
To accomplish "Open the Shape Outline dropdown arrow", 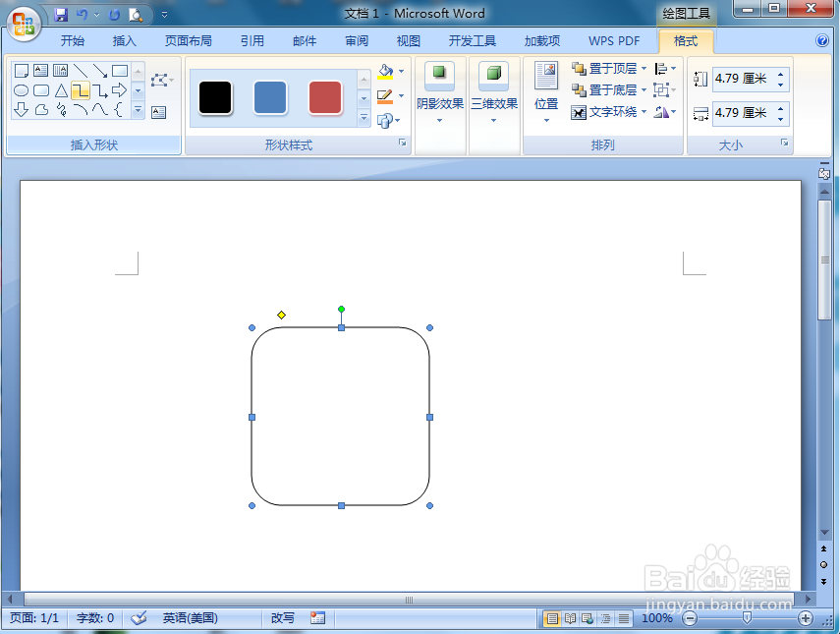I will tap(401, 96).
